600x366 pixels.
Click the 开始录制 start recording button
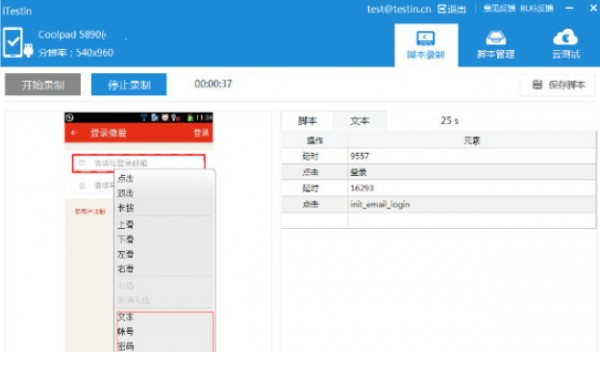(43, 85)
